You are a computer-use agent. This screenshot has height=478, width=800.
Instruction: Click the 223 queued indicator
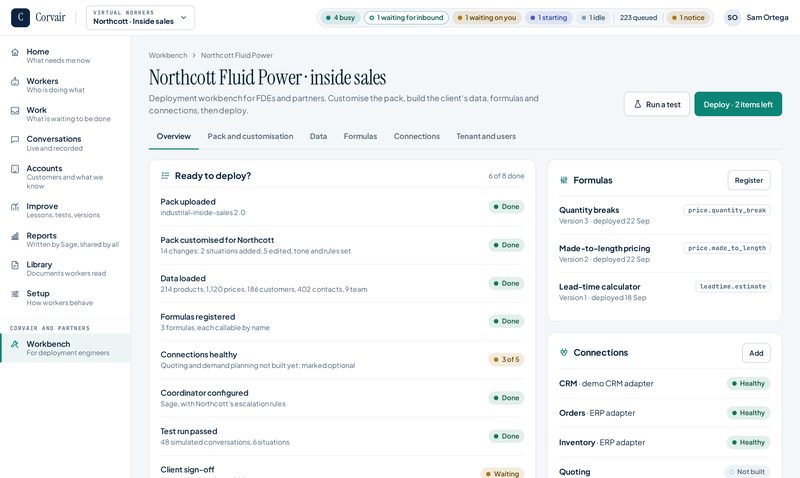pyautogui.click(x=638, y=17)
